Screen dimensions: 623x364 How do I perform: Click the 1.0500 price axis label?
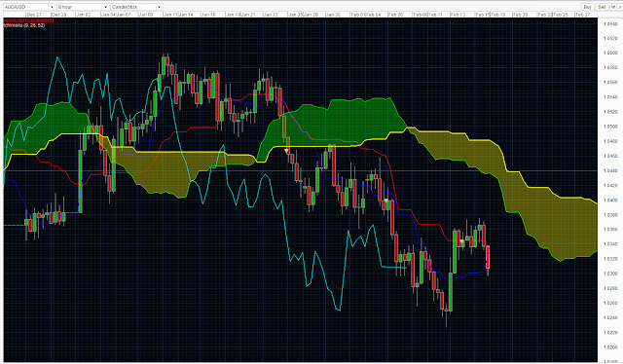[610, 127]
